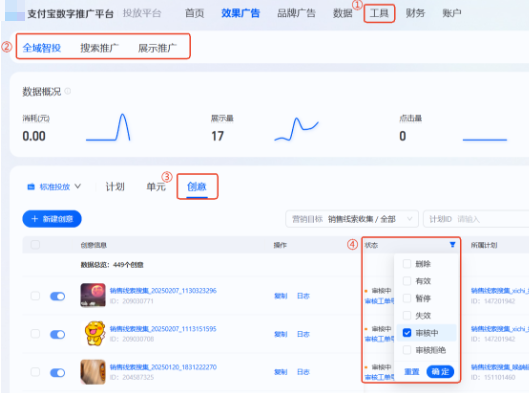Image resolution: width=529 pixels, height=393 pixels.
Task: Select checkbox for creative ID 209030771
Action: 35,296
